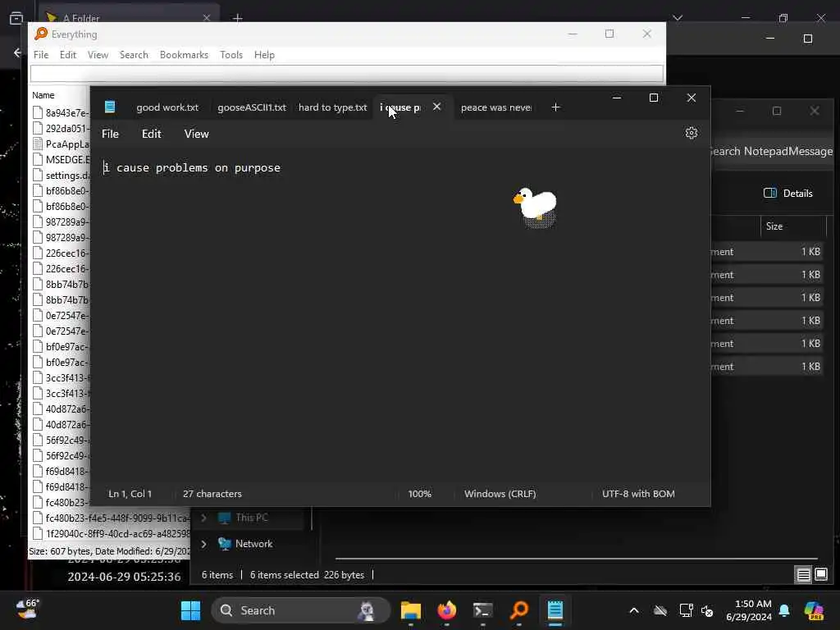
Task: Click UTF-8 with BOM encoding indicator
Action: click(x=638, y=494)
